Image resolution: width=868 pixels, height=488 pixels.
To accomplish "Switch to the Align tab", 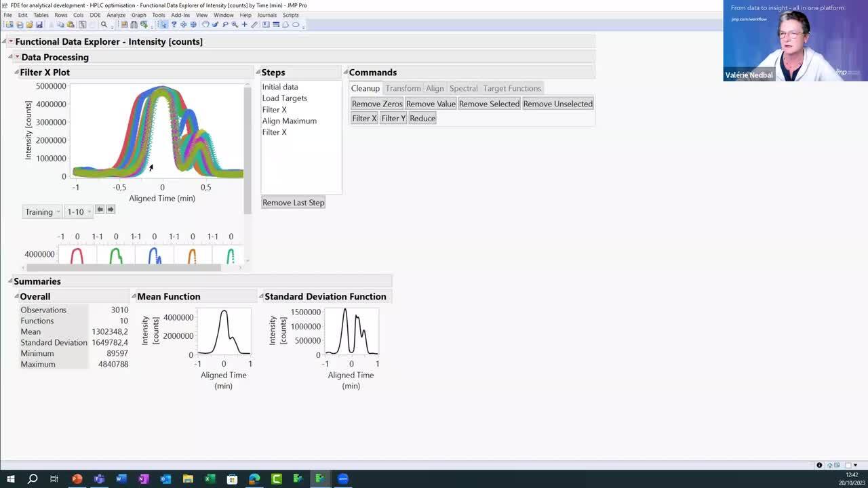I will pos(435,89).
